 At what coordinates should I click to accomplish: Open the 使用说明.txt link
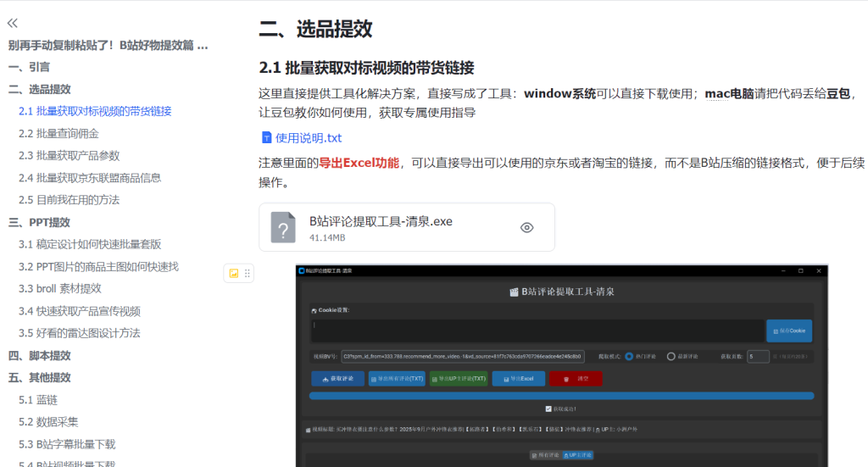309,138
